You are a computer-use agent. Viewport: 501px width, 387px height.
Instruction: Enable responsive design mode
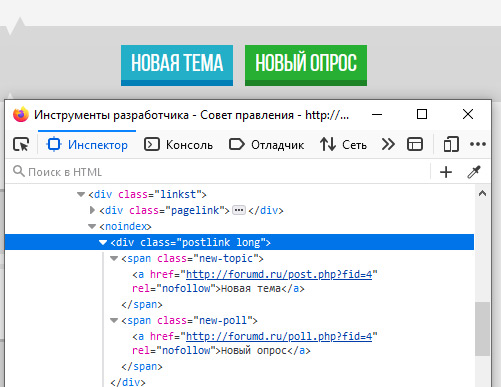[x=451, y=145]
